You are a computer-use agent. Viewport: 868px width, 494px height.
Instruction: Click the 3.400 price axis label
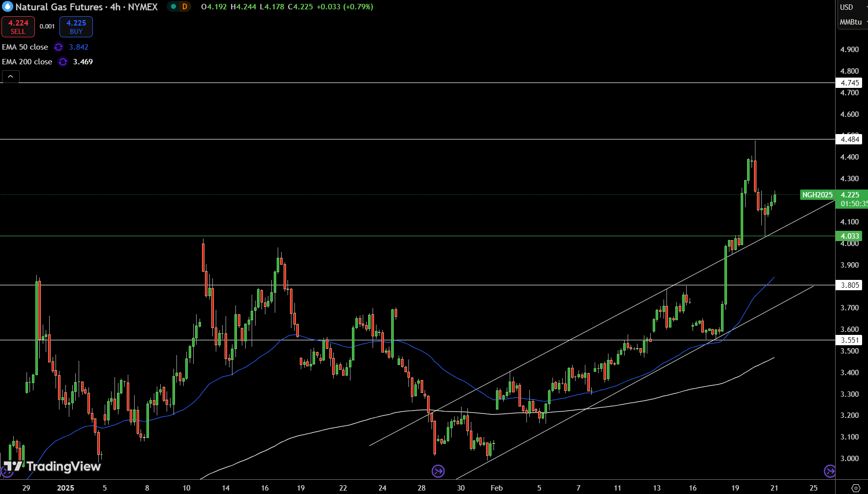(x=849, y=373)
